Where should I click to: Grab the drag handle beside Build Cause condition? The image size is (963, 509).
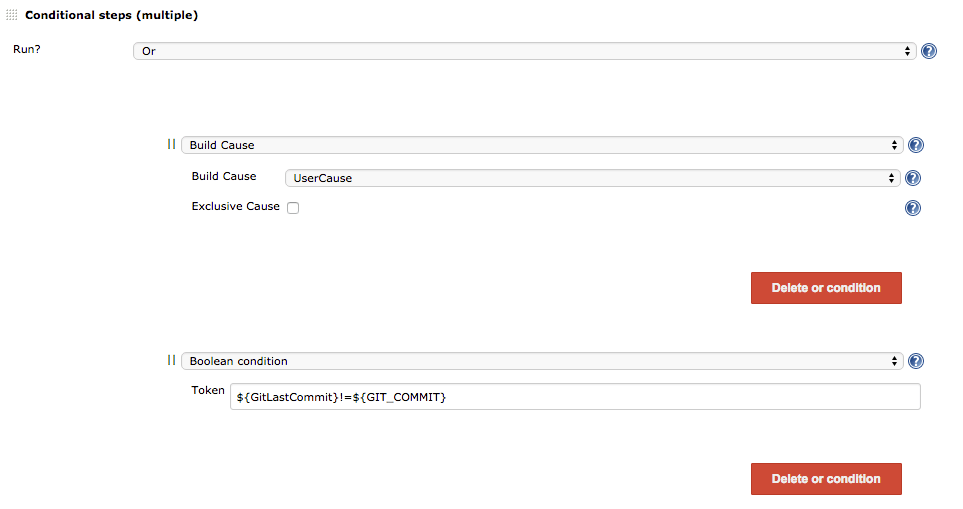(x=171, y=144)
